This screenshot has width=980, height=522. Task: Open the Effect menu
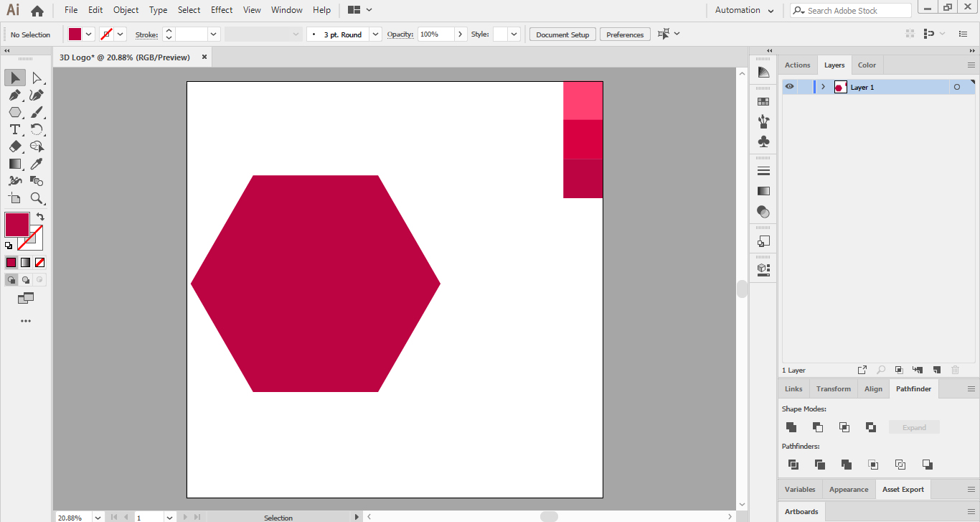click(222, 10)
